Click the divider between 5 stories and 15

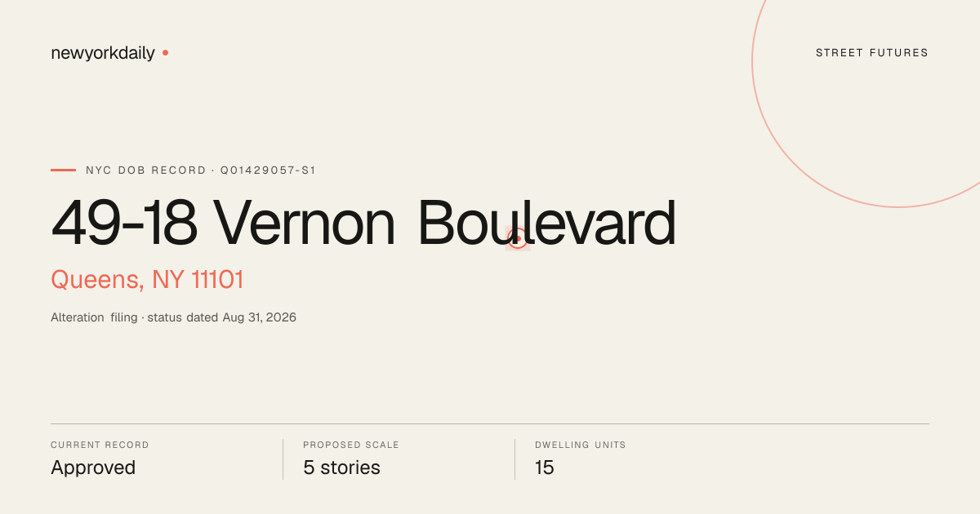514,459
